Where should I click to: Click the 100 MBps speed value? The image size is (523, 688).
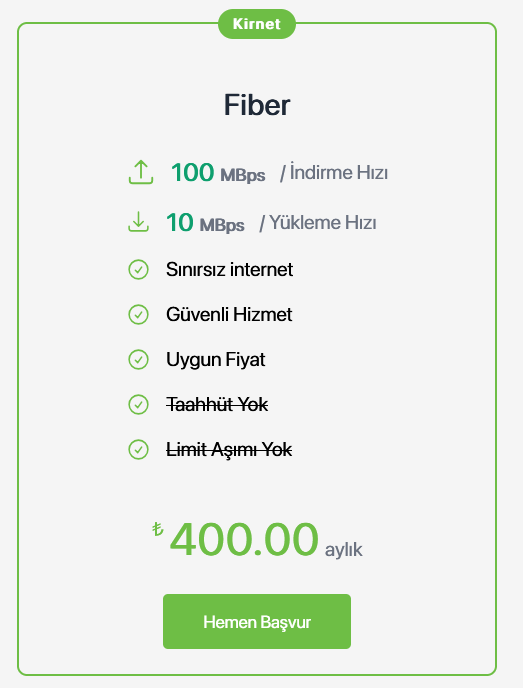(x=218, y=172)
